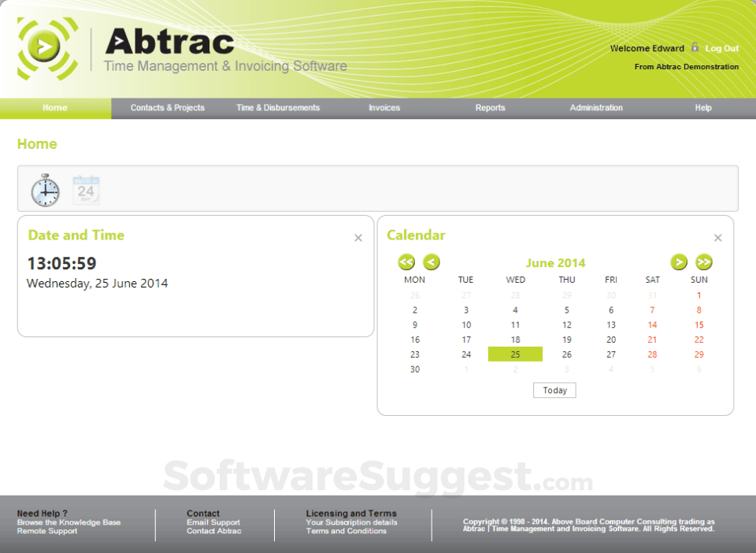Open the Administration menu
Image resolution: width=756 pixels, height=553 pixels.
596,108
